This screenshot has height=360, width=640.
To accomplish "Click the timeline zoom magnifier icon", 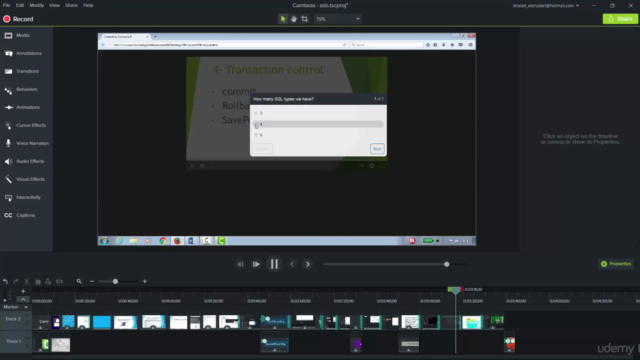I will coord(79,281).
